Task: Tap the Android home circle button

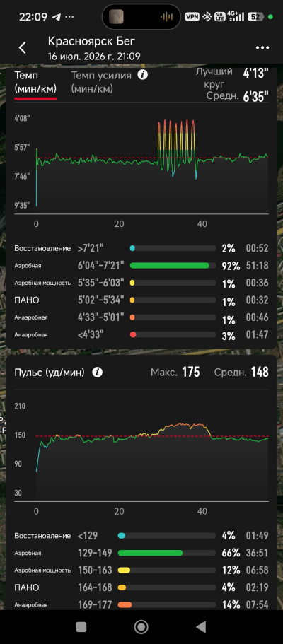Action: (x=141, y=626)
